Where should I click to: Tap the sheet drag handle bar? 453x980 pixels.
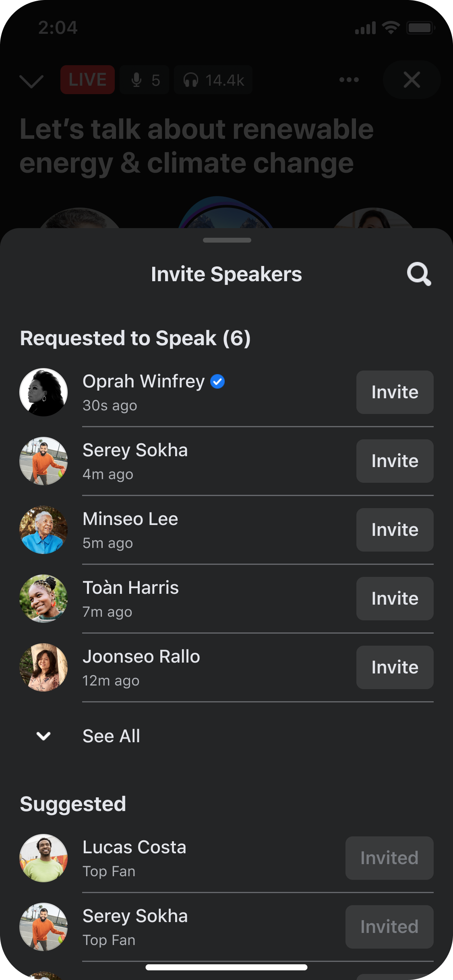tap(227, 240)
